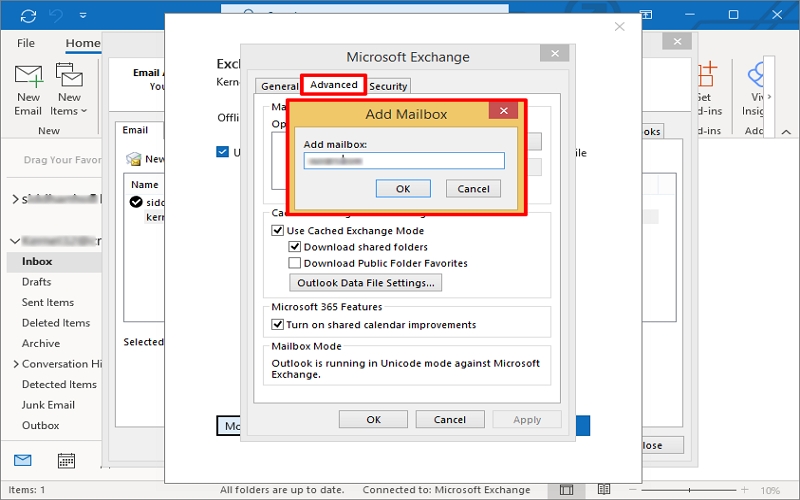This screenshot has height=500, width=800.
Task: Click the Undo arrow in quick access toolbar
Action: click(56, 16)
